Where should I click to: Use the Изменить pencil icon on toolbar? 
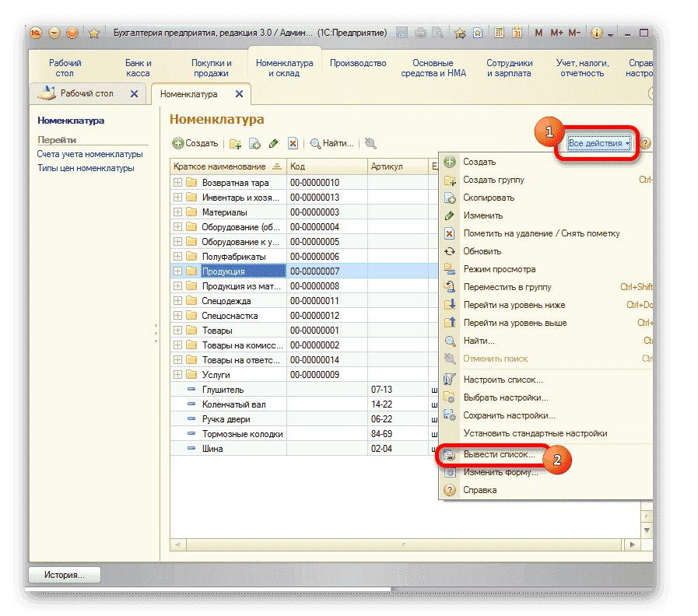273,143
